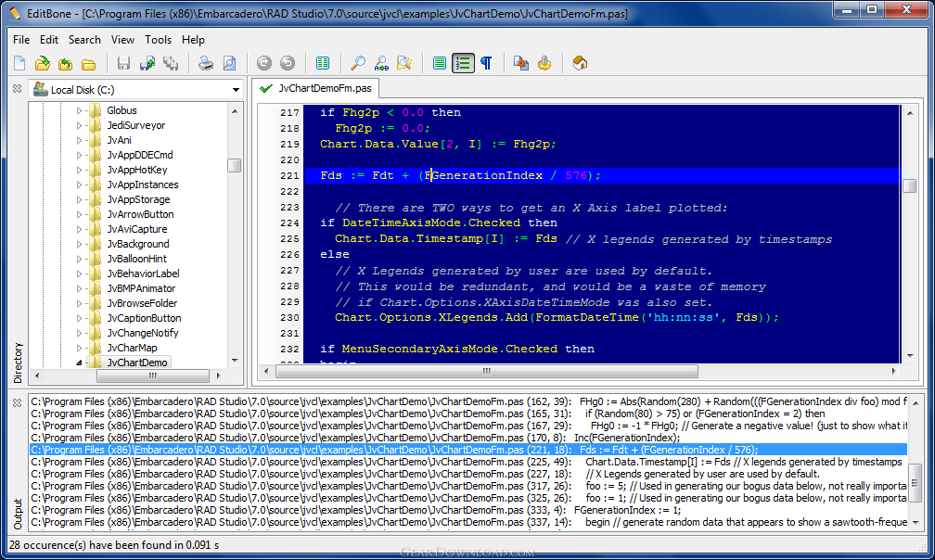Click the Save floppy disk icon

pos(123,63)
